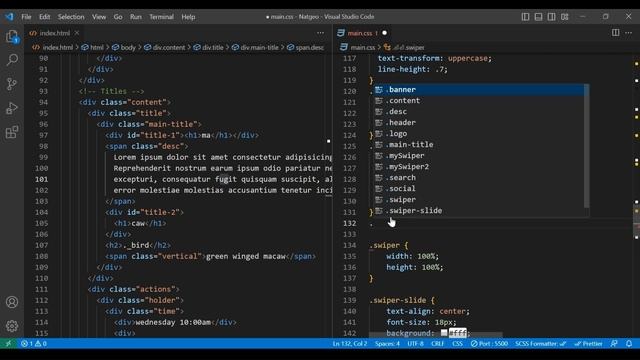Open notifications bell in status bar
The width and height of the screenshot is (640, 360).
[629, 344]
